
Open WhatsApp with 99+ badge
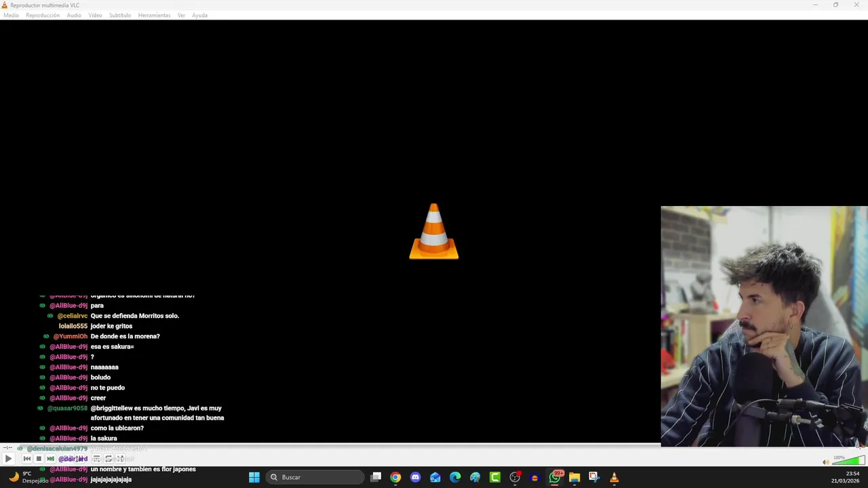(x=555, y=477)
